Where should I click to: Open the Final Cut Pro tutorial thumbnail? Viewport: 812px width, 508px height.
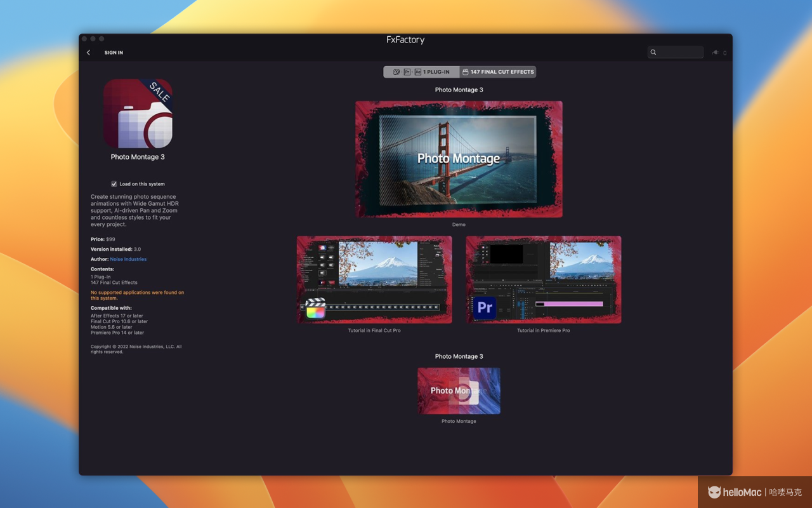(x=374, y=280)
